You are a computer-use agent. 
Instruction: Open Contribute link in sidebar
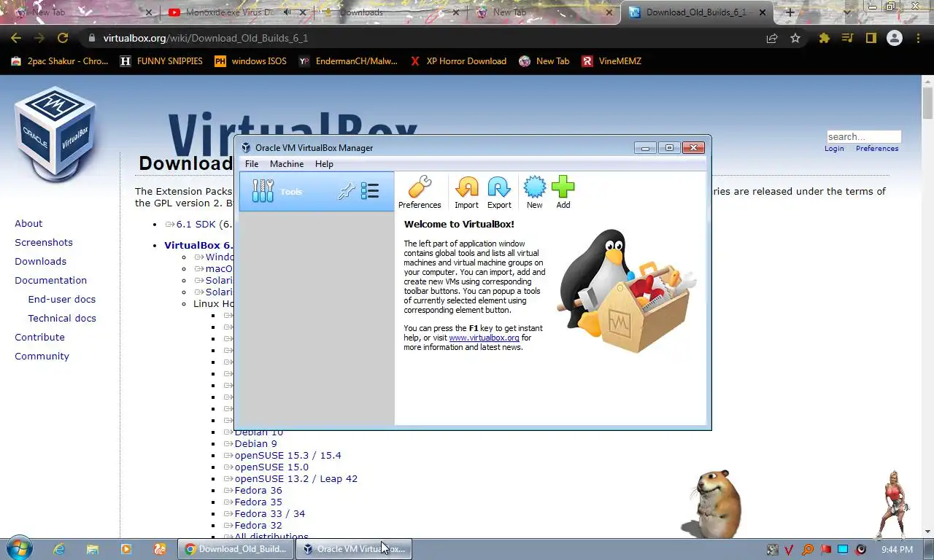(39, 337)
